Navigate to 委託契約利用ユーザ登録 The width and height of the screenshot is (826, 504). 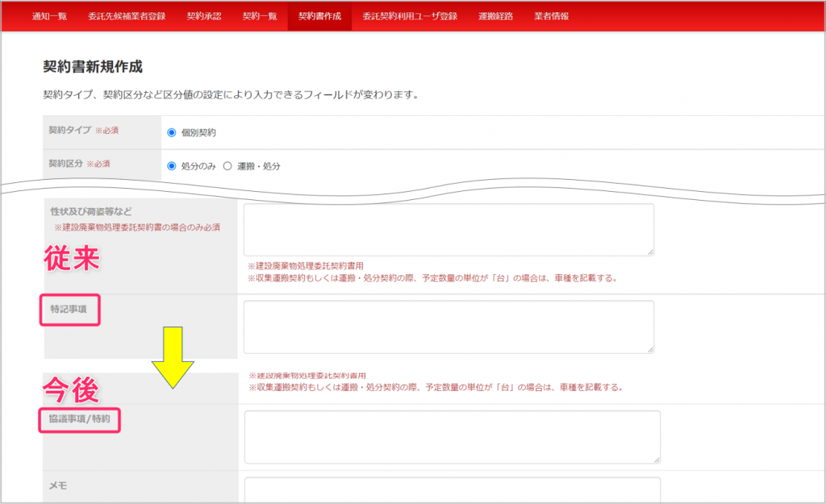tap(410, 16)
